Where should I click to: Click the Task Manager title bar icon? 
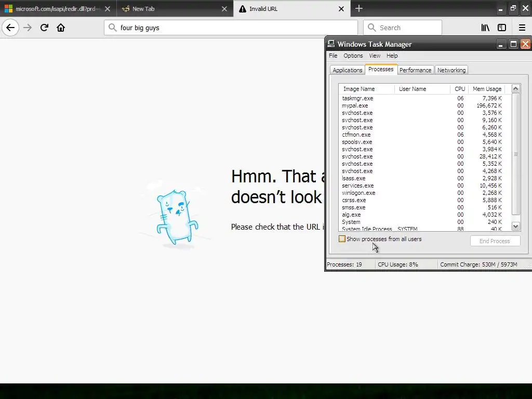[x=331, y=44]
